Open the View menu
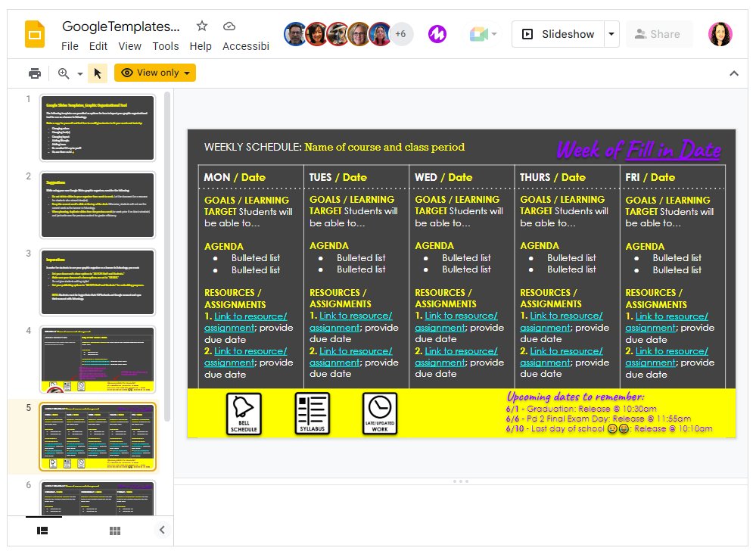Screen dimensions: 756x551 (129, 46)
